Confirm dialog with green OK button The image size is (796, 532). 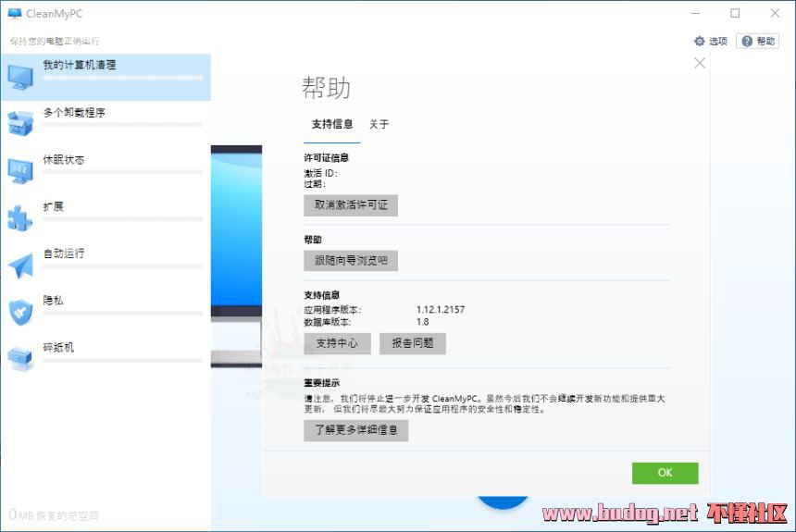665,473
